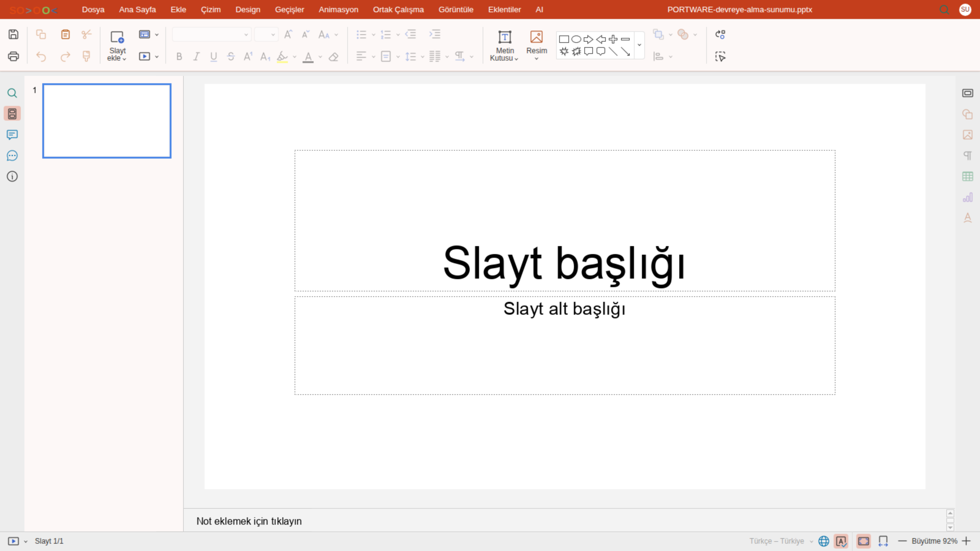Select the rectangle shape

pos(564,39)
